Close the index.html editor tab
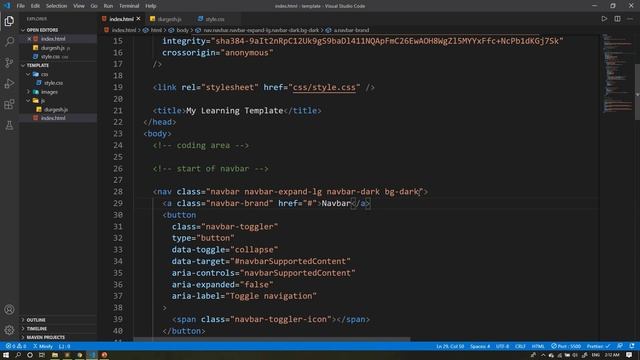640x360 pixels. click(x=138, y=19)
